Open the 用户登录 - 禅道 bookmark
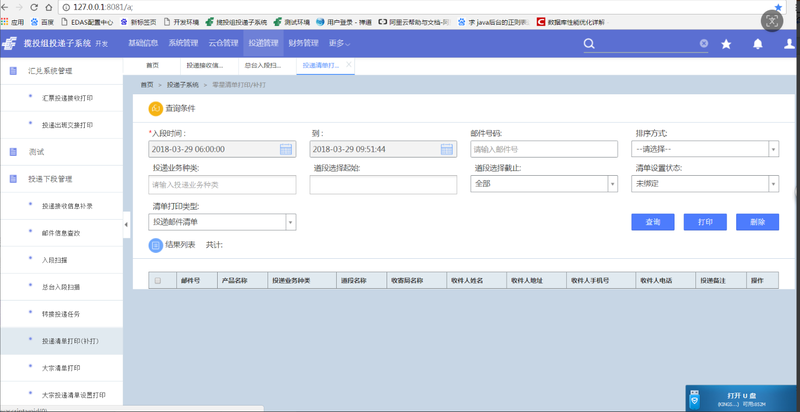Viewport: 800px width, 412px height. point(344,22)
